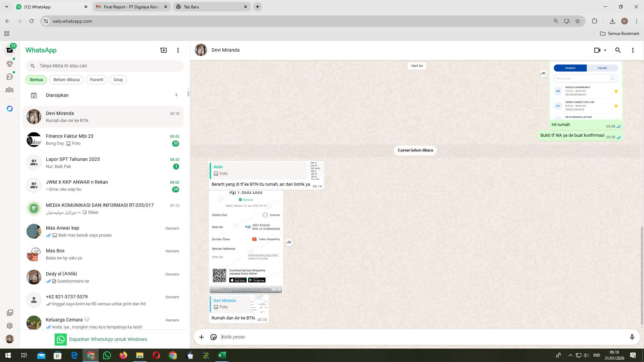644x362 pixels.
Task: Open Excel from the taskbar
Action: tap(222, 355)
